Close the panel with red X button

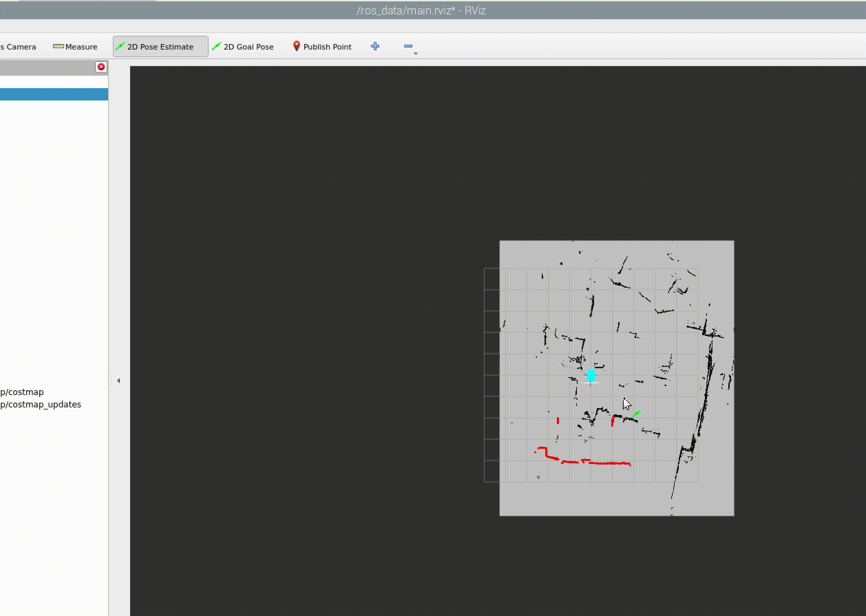pos(101,67)
